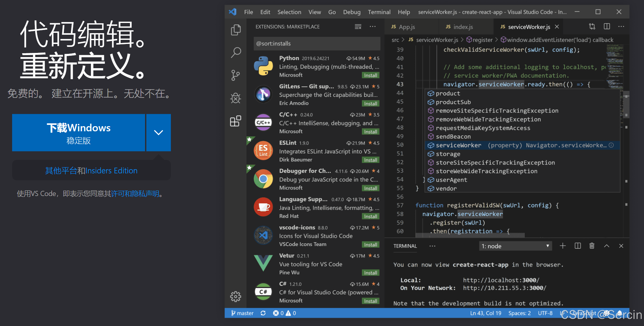
Task: Select the Python extension icon
Action: coord(263,66)
